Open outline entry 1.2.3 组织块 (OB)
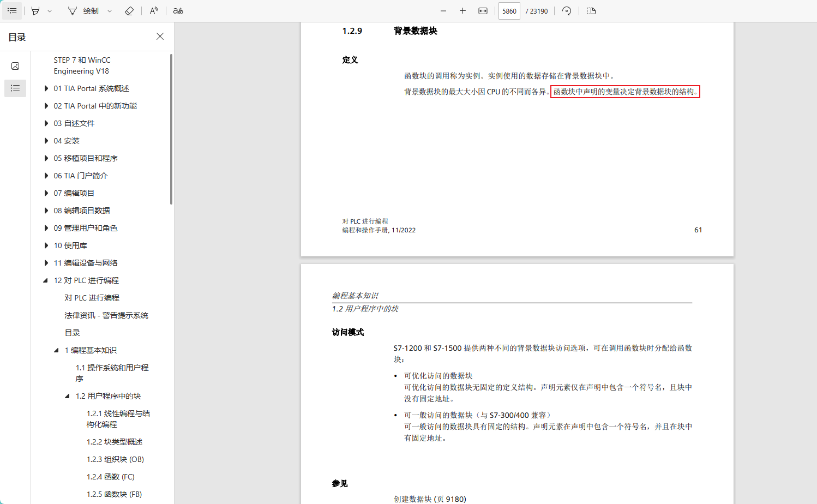The height and width of the screenshot is (504, 817). pos(115,459)
